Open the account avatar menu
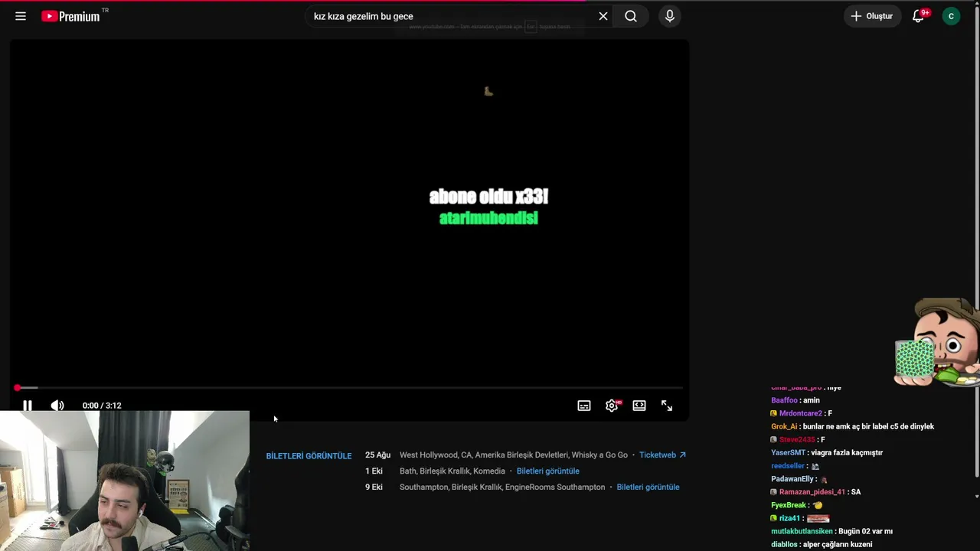This screenshot has width=980, height=551. click(x=952, y=16)
